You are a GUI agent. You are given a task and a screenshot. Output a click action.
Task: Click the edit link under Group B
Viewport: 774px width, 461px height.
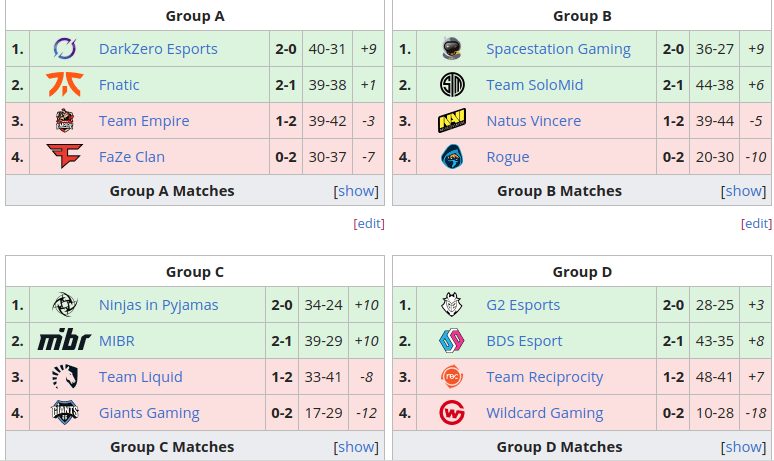coord(756,224)
